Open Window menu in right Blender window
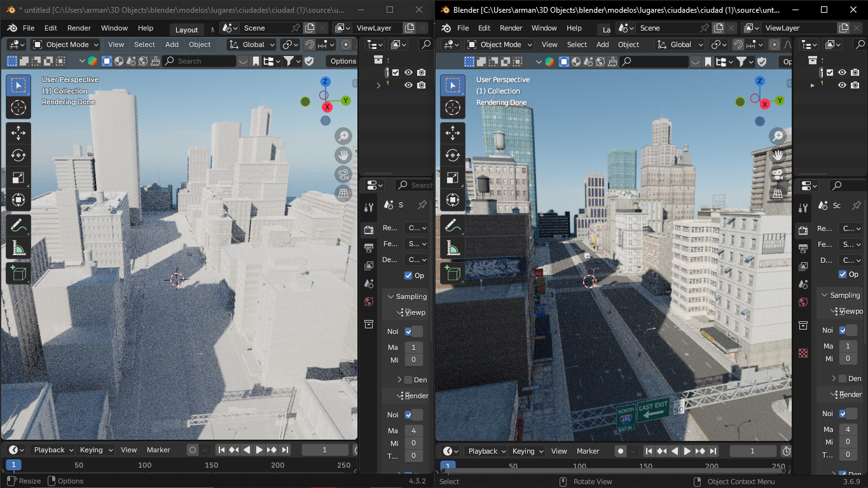The height and width of the screenshot is (488, 868). (544, 28)
